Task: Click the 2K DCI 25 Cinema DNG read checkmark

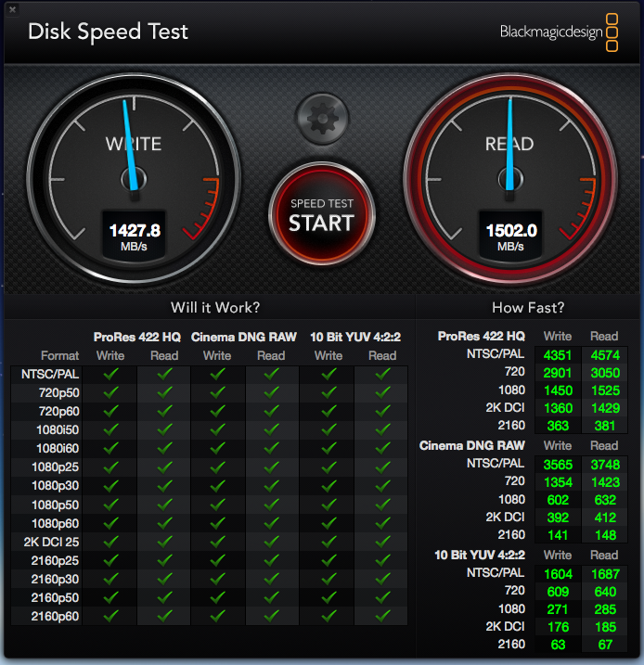Action: coord(272,542)
